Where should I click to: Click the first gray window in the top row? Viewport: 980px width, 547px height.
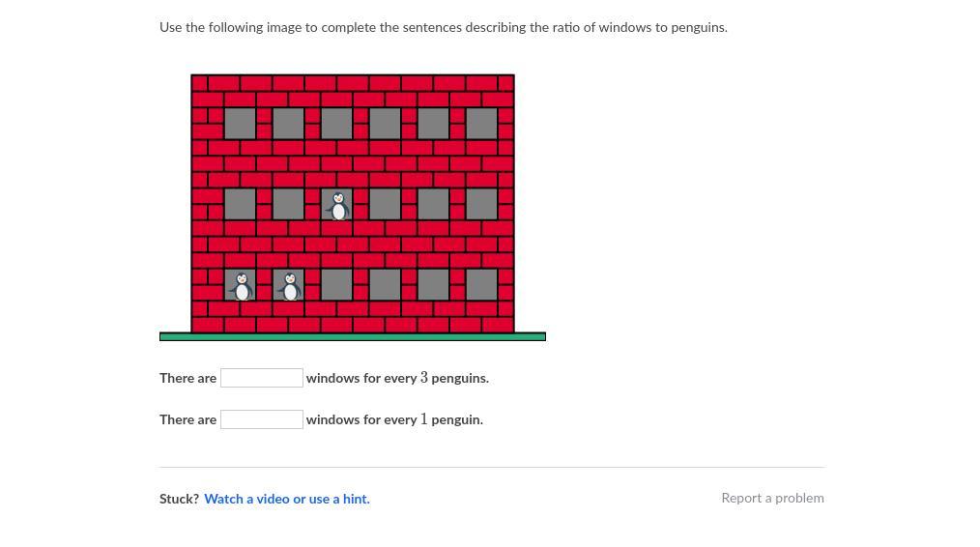(x=240, y=123)
